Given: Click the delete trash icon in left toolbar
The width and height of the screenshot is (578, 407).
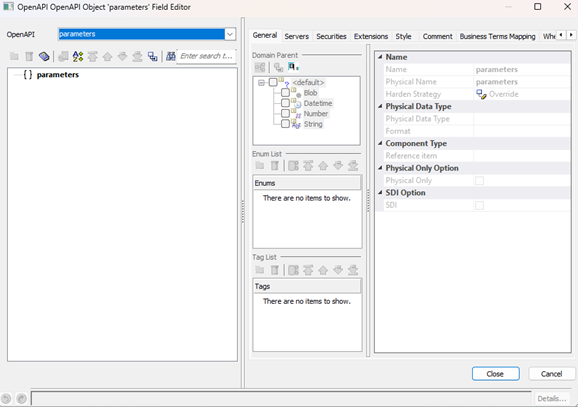Looking at the screenshot, I should click(29, 56).
